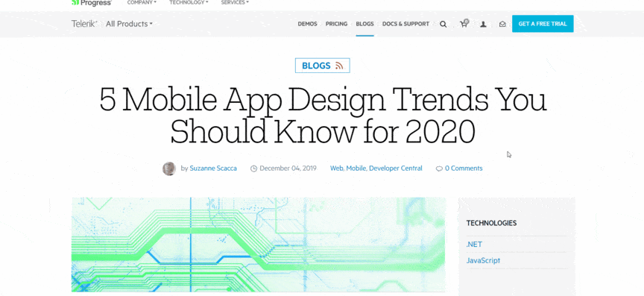This screenshot has width=644, height=296.
Task: Expand the SERVICES menu
Action: [235, 2]
